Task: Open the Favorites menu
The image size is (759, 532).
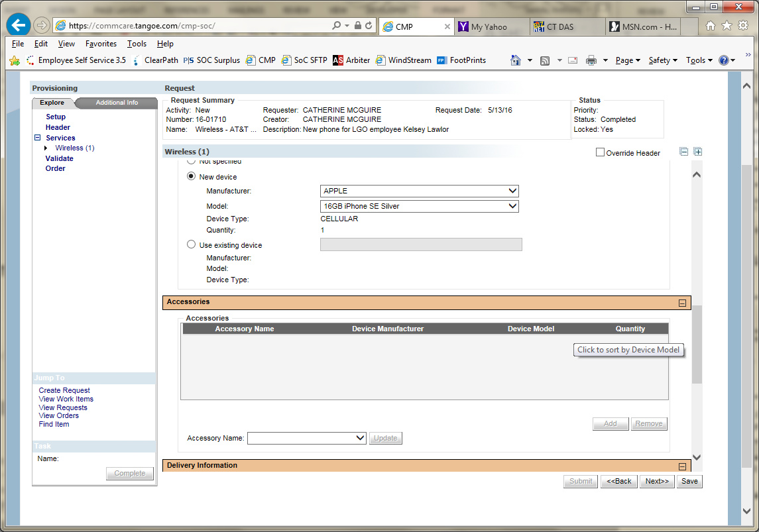Action: coord(101,44)
